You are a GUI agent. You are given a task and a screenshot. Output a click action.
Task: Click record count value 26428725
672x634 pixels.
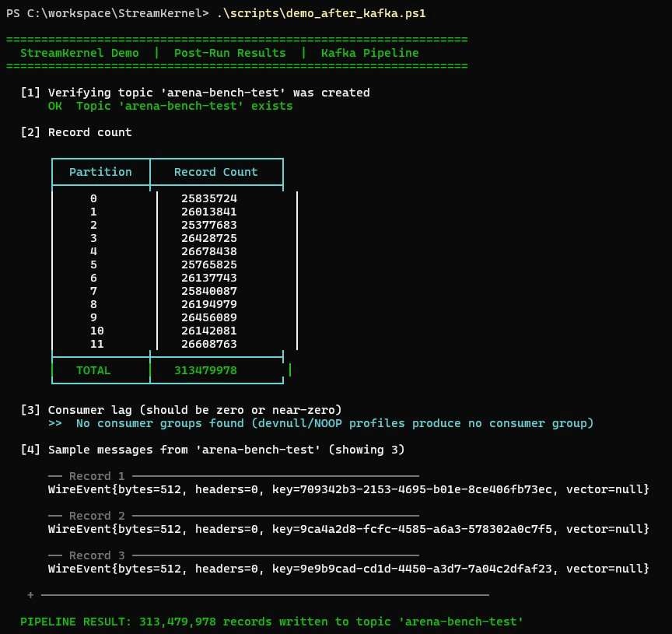(x=209, y=238)
